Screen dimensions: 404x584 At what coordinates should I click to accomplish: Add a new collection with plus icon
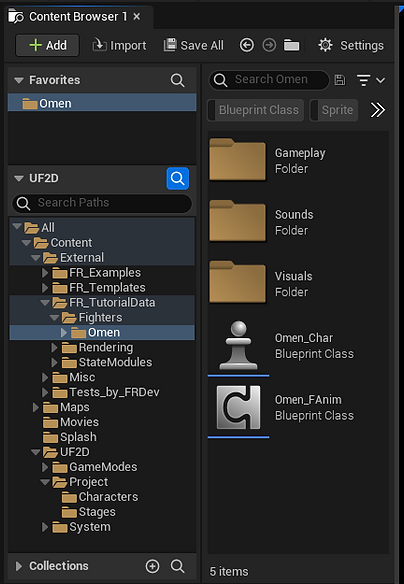click(x=152, y=566)
